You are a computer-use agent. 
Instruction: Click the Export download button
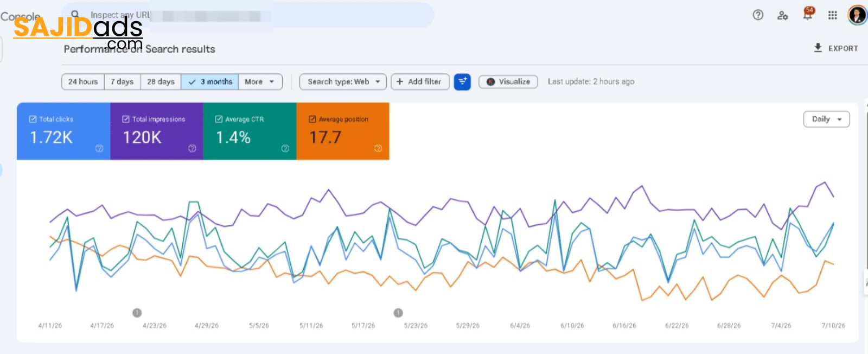tap(836, 48)
